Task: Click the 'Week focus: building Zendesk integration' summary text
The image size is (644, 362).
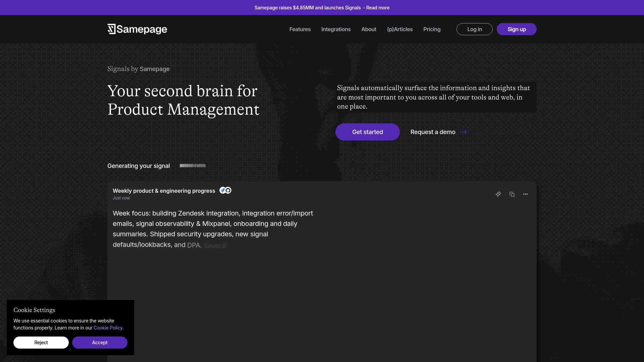Action: click(x=213, y=229)
